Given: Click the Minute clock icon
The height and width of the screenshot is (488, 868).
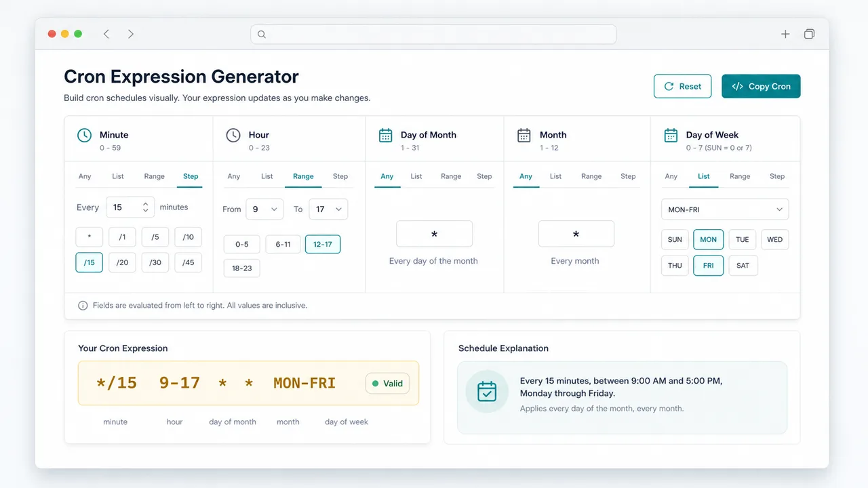Looking at the screenshot, I should point(84,135).
